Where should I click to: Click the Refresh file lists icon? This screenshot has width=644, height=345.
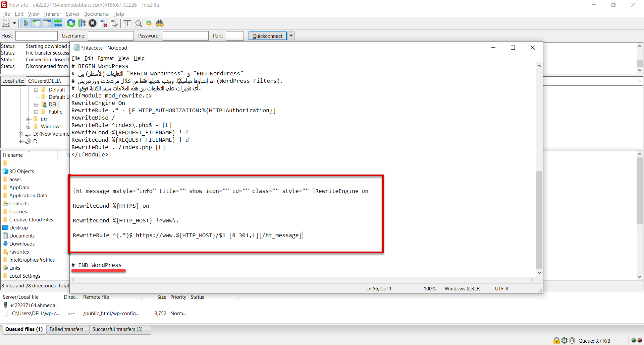71,23
